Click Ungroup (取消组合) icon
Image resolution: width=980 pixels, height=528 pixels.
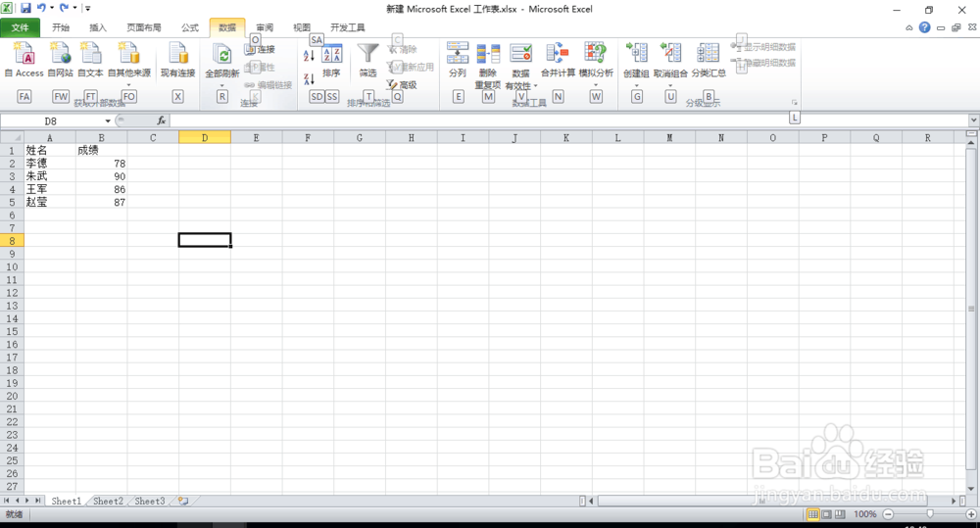tap(670, 53)
